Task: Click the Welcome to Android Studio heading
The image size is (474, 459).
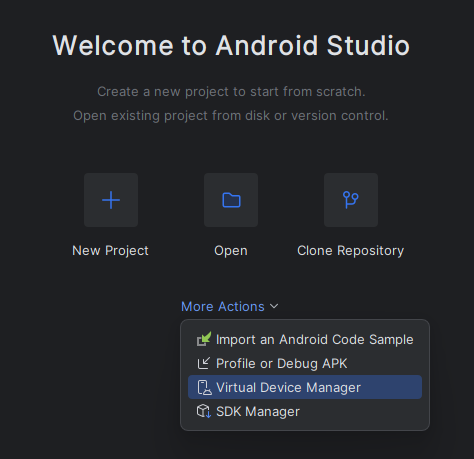Action: click(231, 45)
